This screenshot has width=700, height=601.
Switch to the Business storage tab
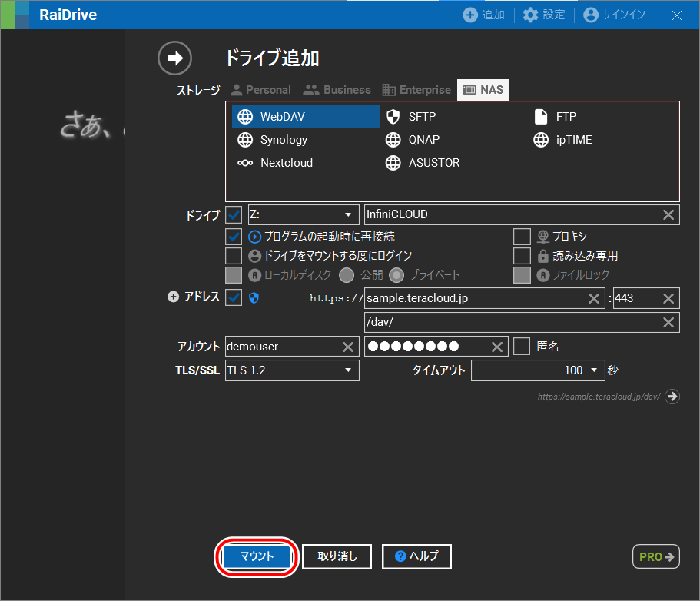(x=337, y=90)
